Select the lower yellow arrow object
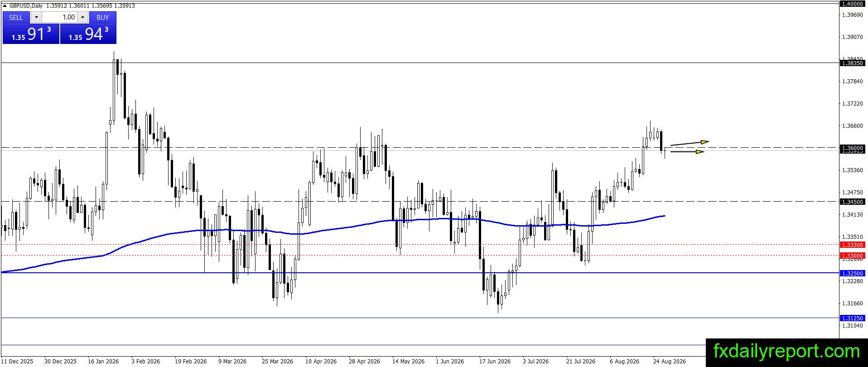Image resolution: width=868 pixels, height=367 pixels. click(687, 152)
